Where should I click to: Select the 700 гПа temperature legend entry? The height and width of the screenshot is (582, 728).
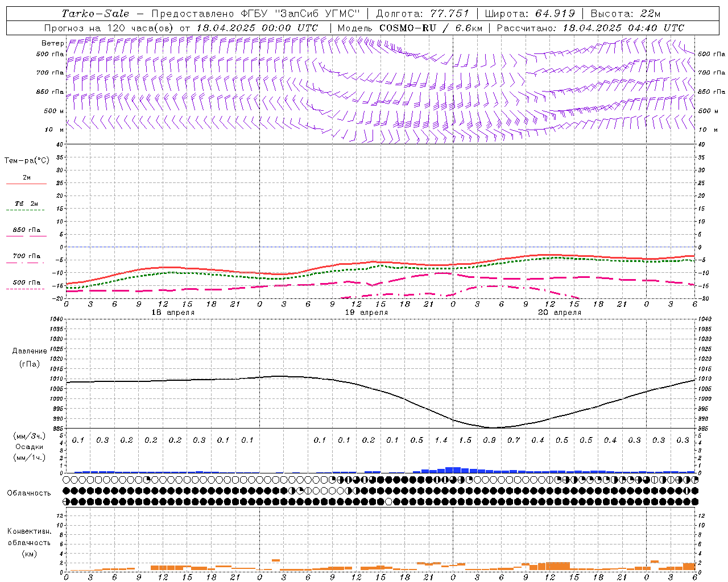tap(26, 257)
